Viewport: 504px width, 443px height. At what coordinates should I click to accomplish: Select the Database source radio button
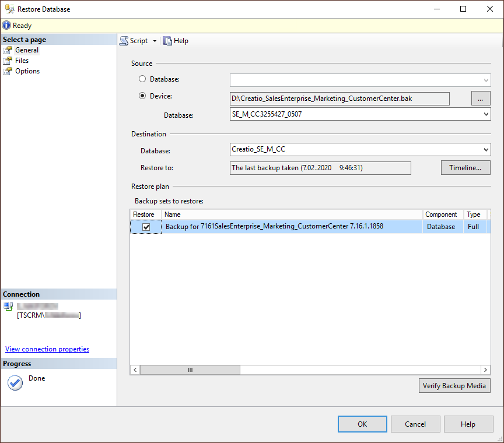(x=142, y=79)
